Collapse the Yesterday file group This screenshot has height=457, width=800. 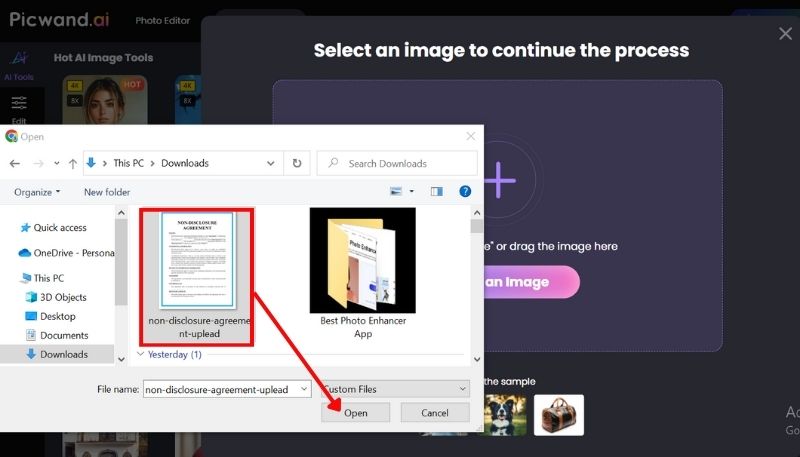(140, 354)
